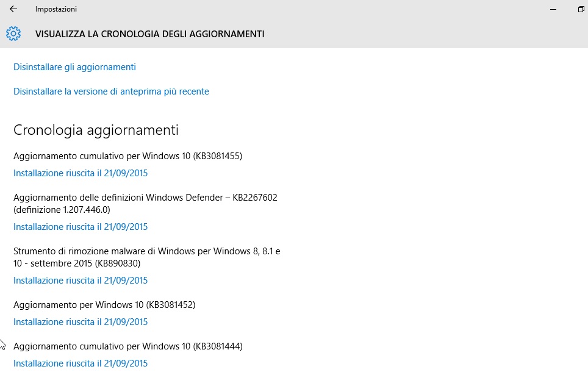Select Aggiornamento cumulativo KB3081455 entry text
Image resolution: width=588 pixels, height=372 pixels.
pyautogui.click(x=128, y=156)
